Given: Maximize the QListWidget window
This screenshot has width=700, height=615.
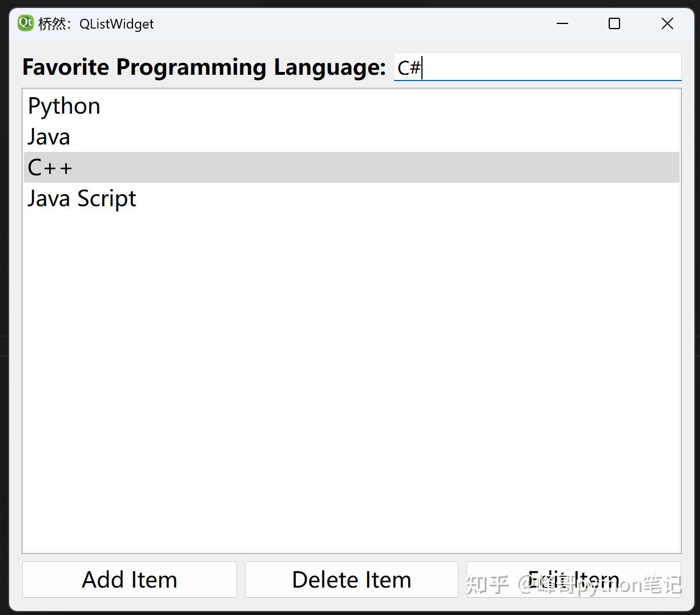Looking at the screenshot, I should [614, 23].
